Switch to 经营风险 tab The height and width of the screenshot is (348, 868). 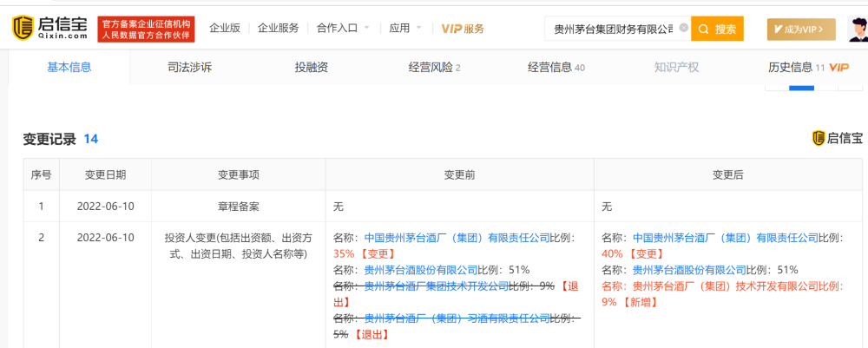435,68
